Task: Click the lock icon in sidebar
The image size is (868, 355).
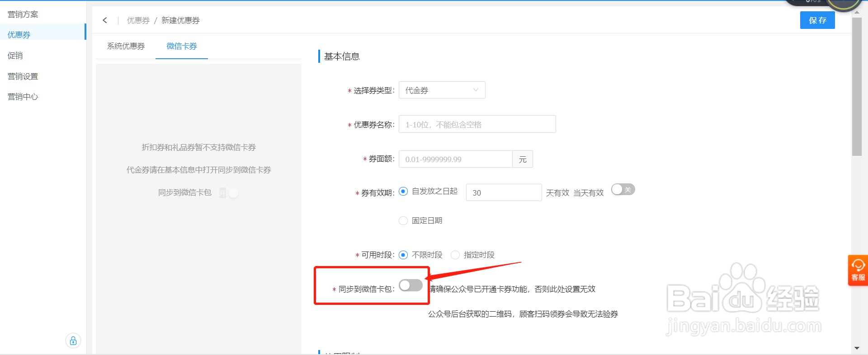Action: click(73, 341)
